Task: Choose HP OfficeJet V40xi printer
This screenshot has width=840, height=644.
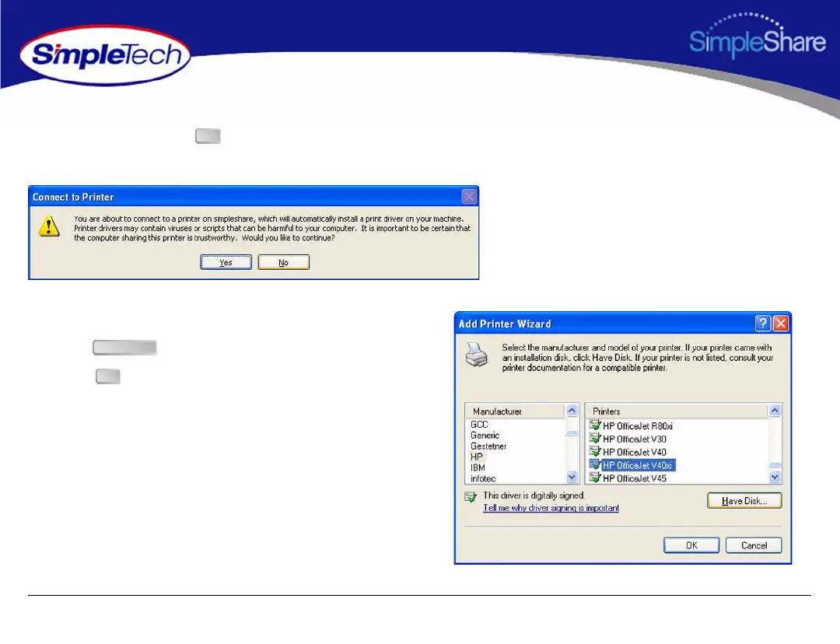Action: 638,465
